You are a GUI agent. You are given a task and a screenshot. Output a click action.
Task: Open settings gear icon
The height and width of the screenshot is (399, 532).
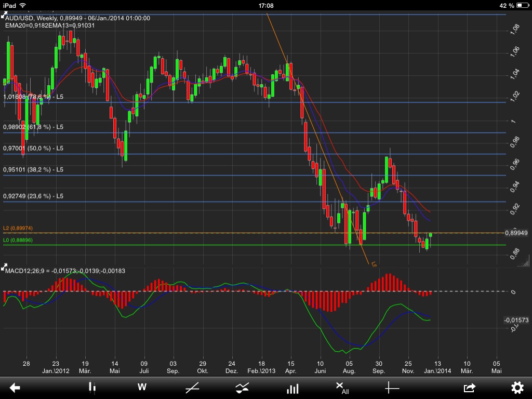pyautogui.click(x=517, y=388)
